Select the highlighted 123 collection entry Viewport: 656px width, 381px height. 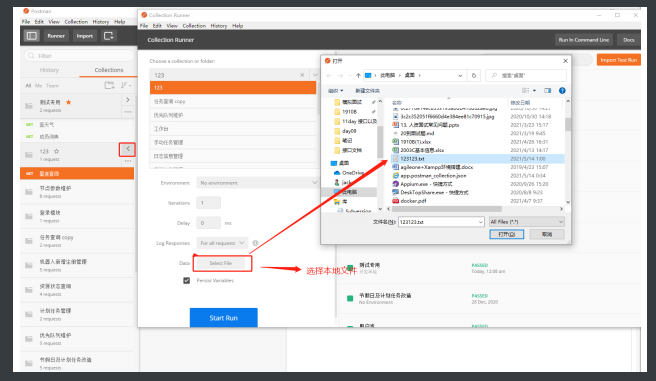point(233,87)
